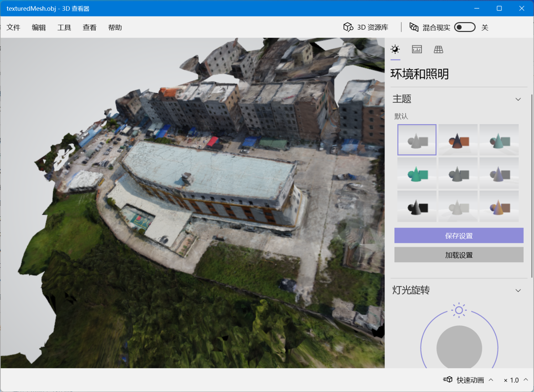Open the Stats and Shading tab icon

point(417,49)
